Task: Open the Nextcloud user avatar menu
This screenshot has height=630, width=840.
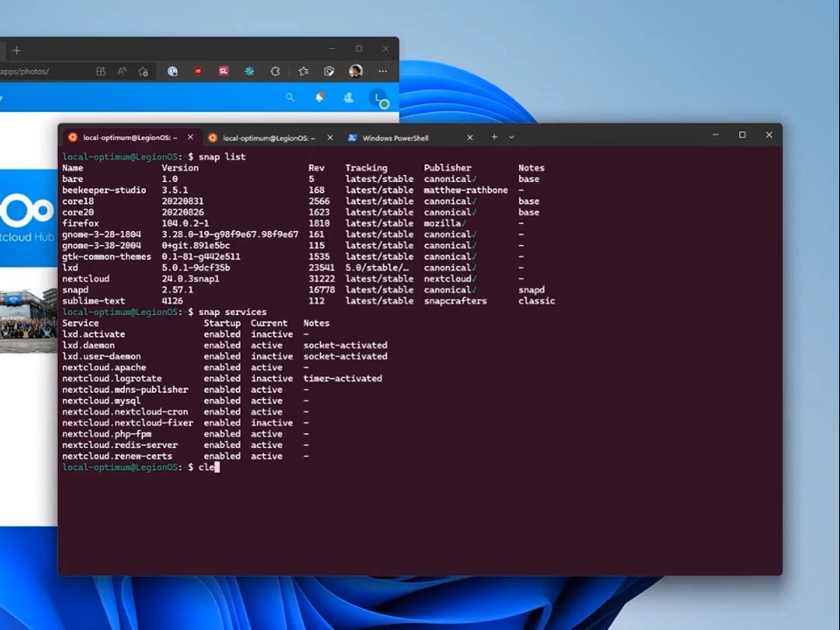Action: click(x=379, y=98)
